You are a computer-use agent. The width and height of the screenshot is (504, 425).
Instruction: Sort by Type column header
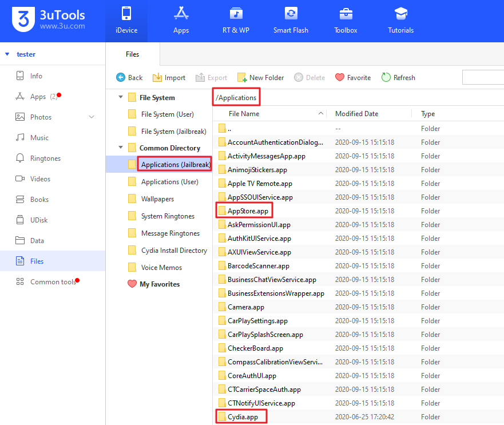[x=428, y=114]
